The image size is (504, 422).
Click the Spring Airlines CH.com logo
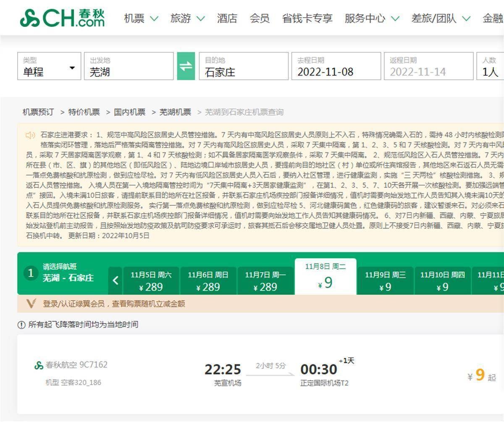pyautogui.click(x=62, y=18)
